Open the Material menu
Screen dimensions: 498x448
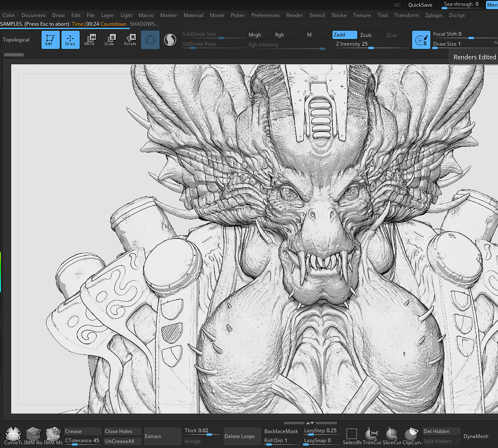193,15
